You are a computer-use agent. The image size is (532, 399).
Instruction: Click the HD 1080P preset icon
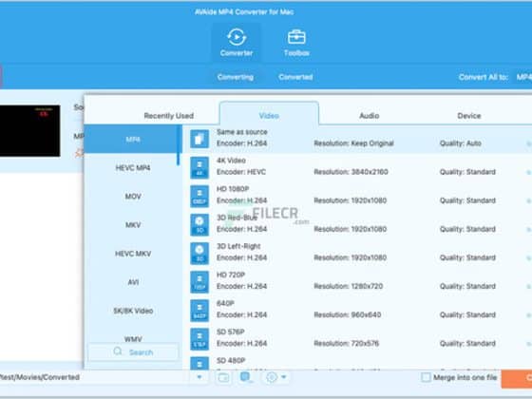[x=199, y=196]
